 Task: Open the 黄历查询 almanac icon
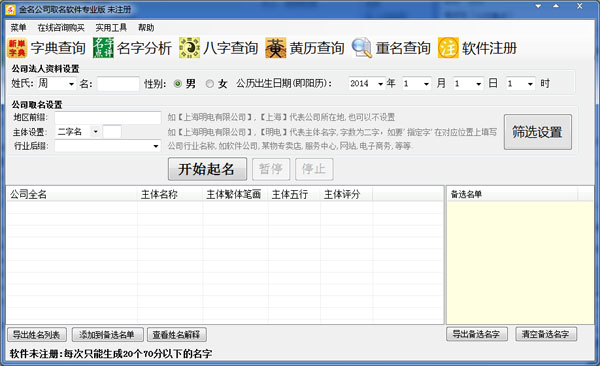276,48
